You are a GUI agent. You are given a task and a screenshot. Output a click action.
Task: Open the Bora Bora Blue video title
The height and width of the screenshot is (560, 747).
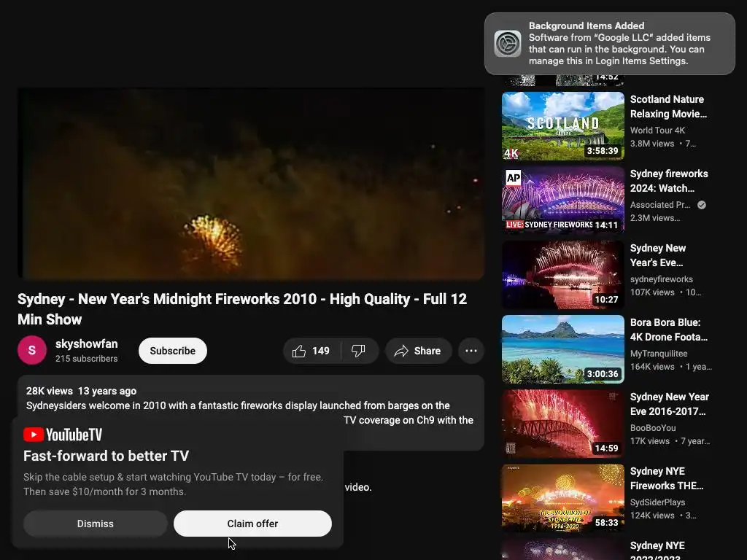[x=668, y=330]
